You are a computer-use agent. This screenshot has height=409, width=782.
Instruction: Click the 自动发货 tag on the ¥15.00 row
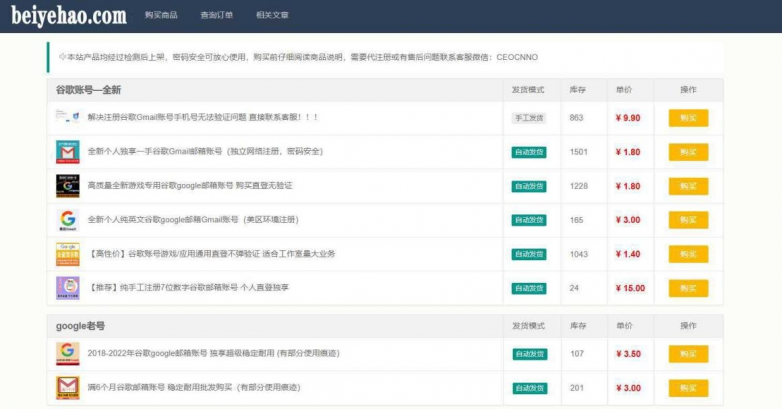pyautogui.click(x=529, y=288)
